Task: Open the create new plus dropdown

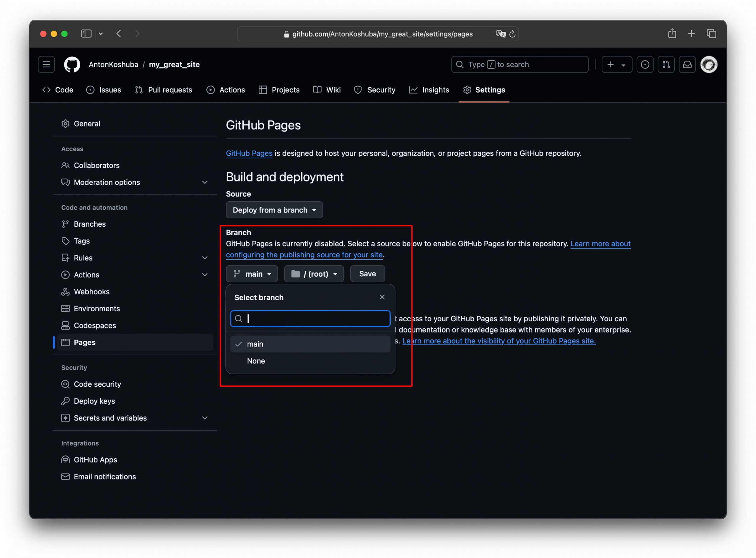Action: pos(617,64)
